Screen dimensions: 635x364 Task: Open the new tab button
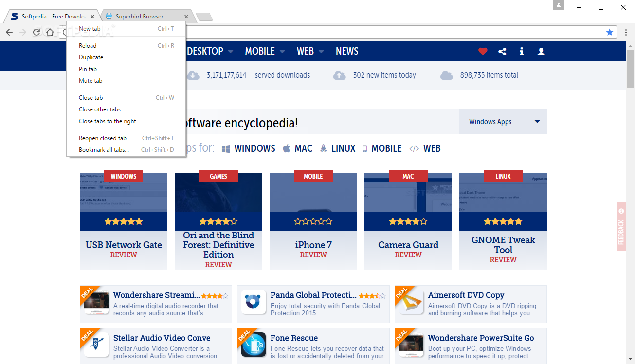click(204, 17)
